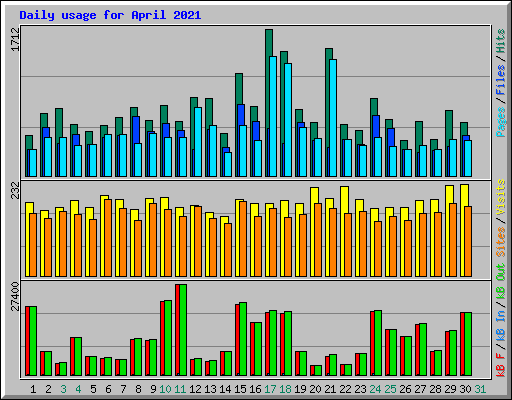Click the 'Visits' legend label
The image size is (512, 400).
(x=501, y=198)
